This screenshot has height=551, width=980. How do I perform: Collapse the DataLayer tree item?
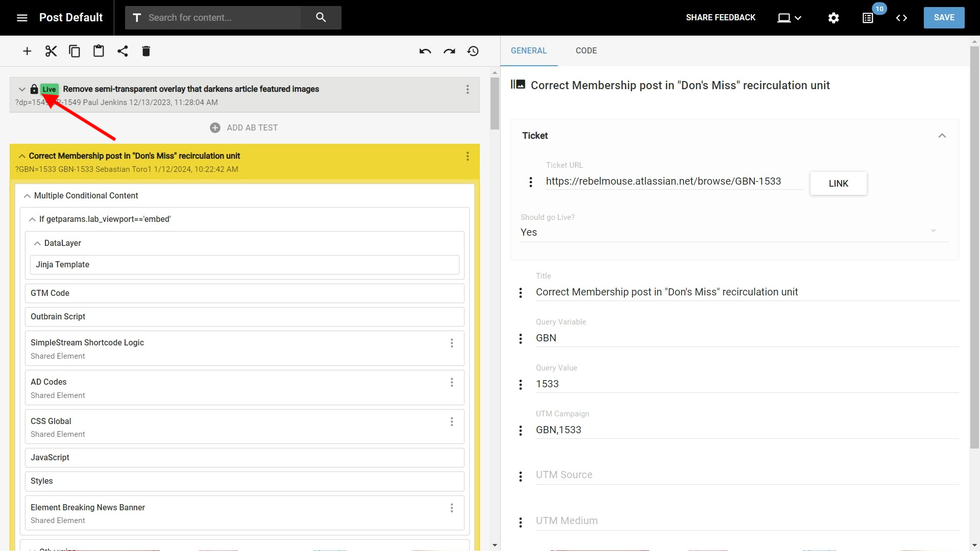tap(37, 243)
